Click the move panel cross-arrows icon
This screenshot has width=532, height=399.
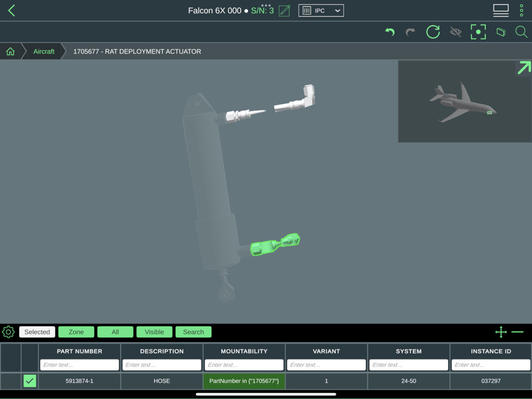(x=501, y=332)
